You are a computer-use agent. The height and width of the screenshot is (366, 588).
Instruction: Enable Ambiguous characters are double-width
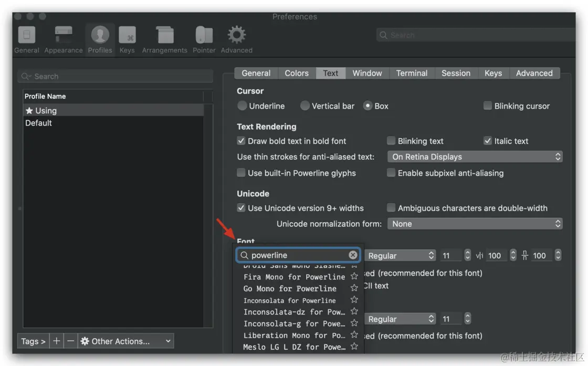pos(391,208)
